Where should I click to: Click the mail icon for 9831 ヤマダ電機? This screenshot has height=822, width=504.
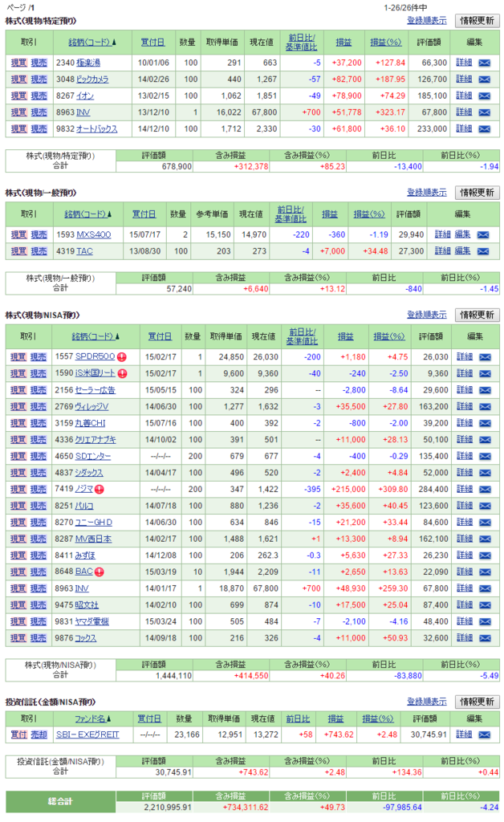[485, 622]
